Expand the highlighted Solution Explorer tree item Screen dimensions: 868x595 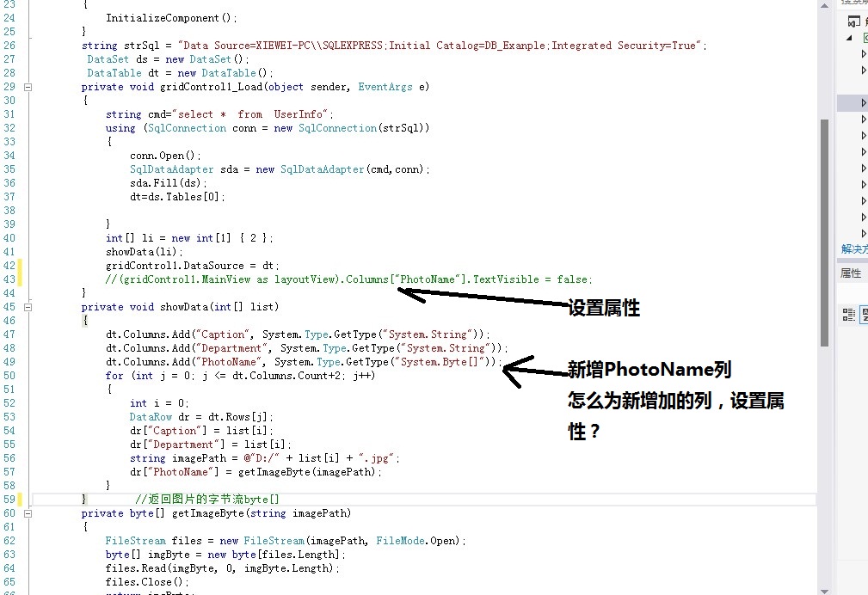click(864, 103)
